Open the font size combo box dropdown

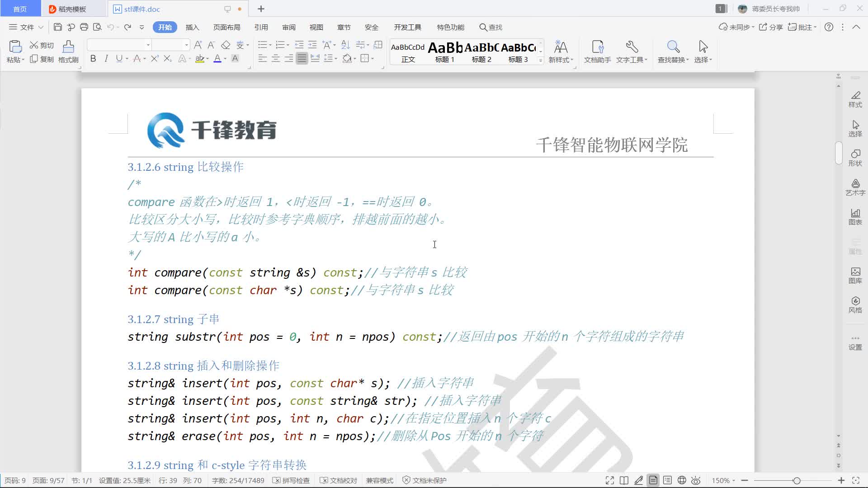186,45
